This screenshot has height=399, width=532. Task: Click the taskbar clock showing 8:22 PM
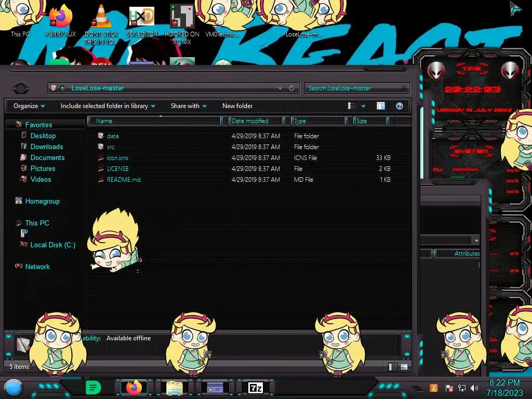pyautogui.click(x=504, y=388)
